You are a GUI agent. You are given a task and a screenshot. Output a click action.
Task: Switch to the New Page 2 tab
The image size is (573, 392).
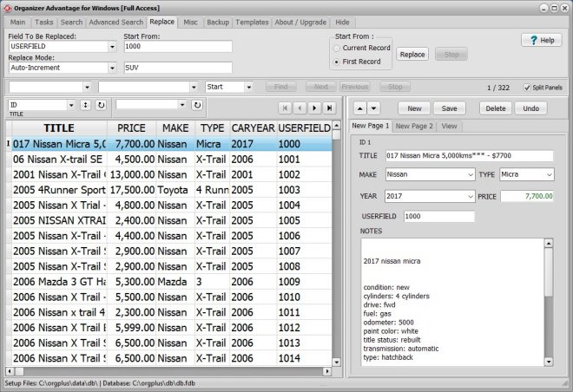click(413, 127)
